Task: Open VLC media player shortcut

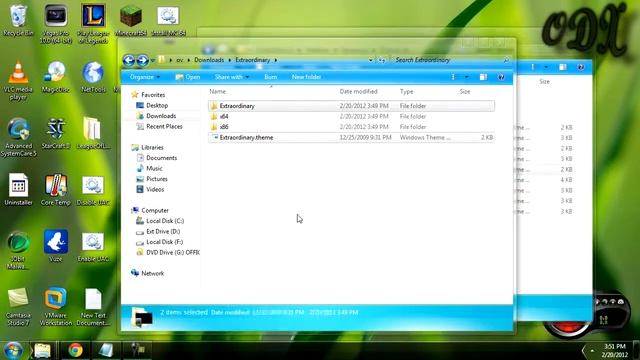Action: click(18, 80)
